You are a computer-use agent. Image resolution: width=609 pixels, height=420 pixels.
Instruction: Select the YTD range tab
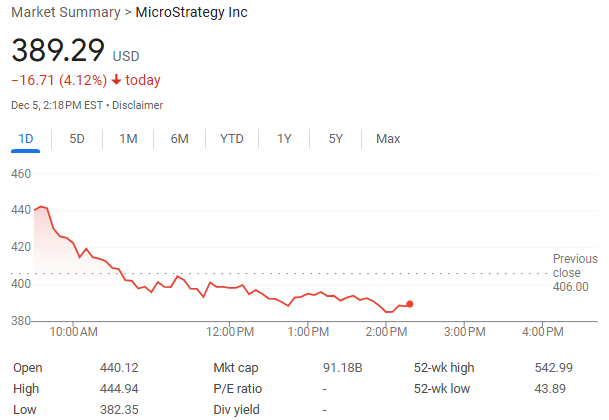tap(232, 139)
